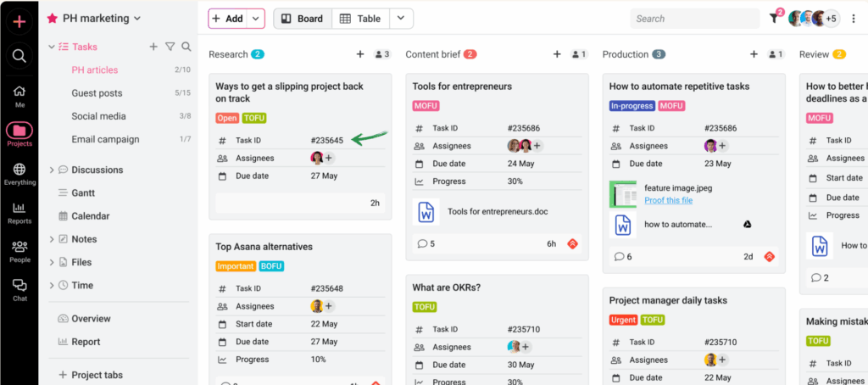Image resolution: width=868 pixels, height=385 pixels.
Task: Open the view switcher dropdown after Table
Action: coord(401,19)
